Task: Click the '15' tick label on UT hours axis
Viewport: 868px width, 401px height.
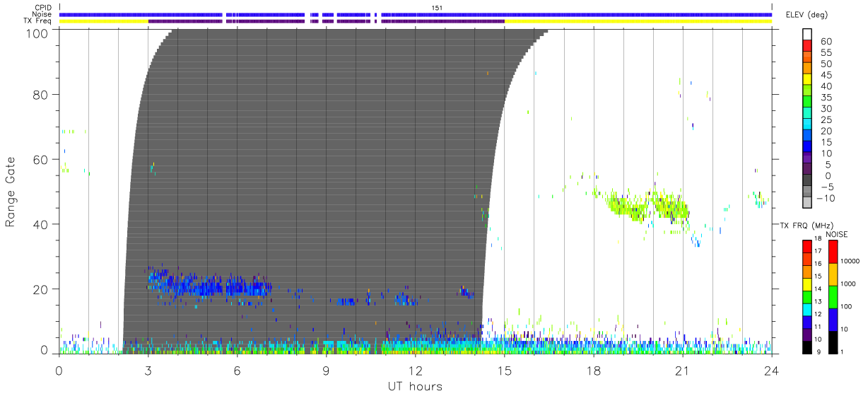Action: [x=505, y=371]
